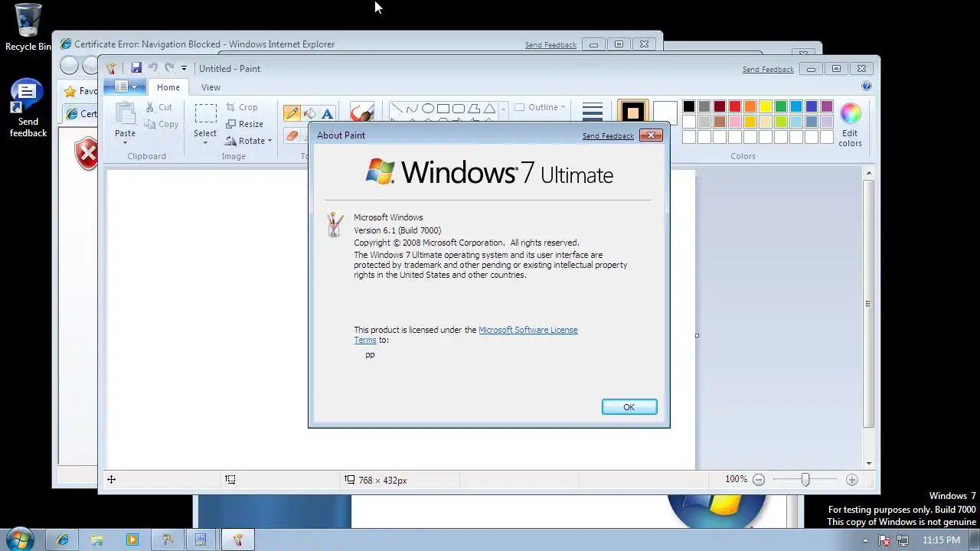Click the Brushes tool icon
980x551 pixels.
[x=361, y=112]
